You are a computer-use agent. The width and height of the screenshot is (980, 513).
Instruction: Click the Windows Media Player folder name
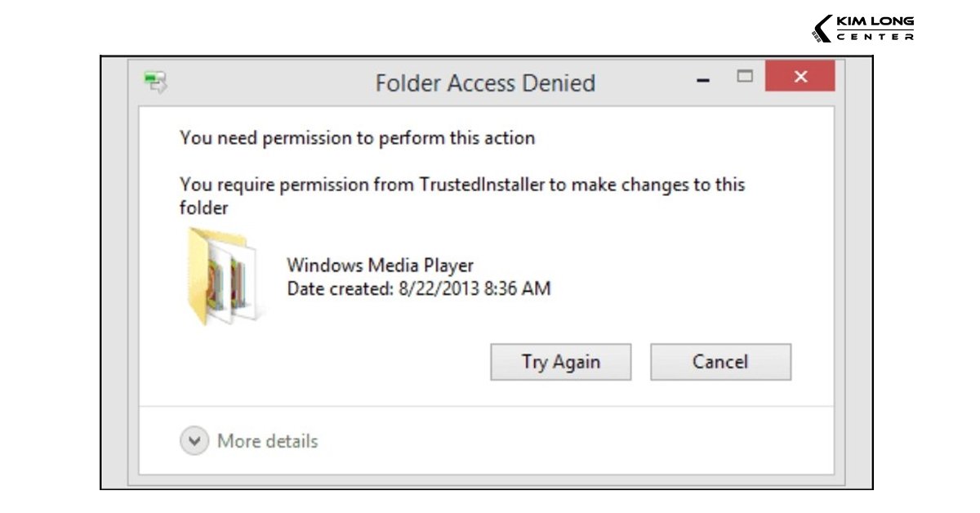[380, 265]
